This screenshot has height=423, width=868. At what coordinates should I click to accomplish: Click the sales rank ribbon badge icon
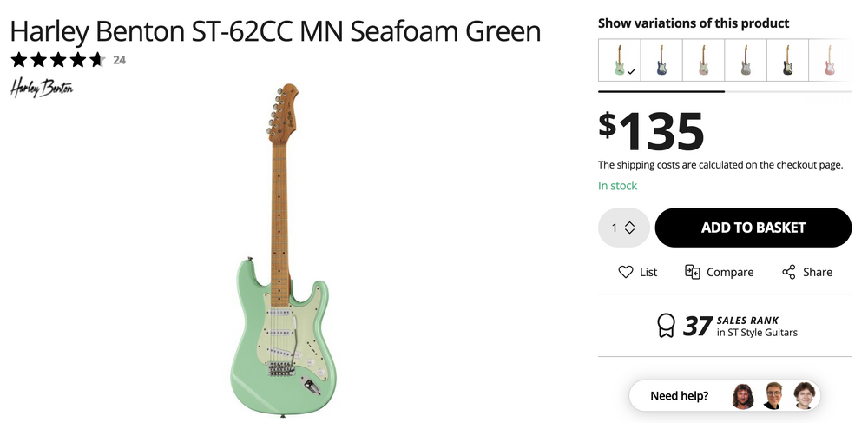coord(666,325)
